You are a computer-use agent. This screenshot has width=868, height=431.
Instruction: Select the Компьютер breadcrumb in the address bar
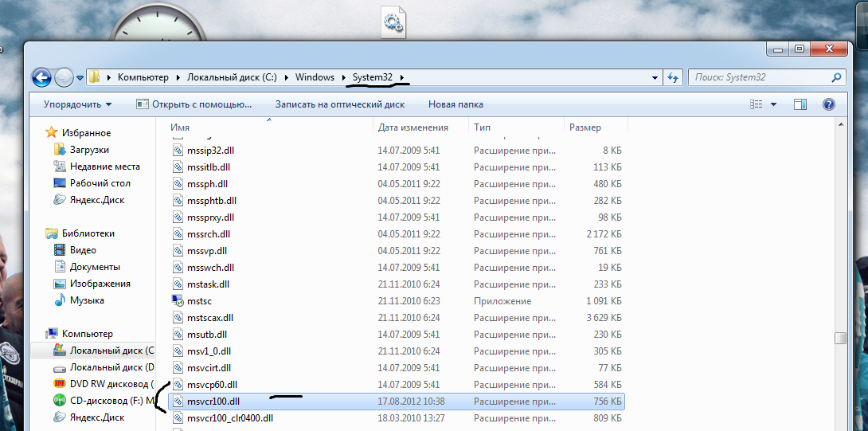point(143,77)
